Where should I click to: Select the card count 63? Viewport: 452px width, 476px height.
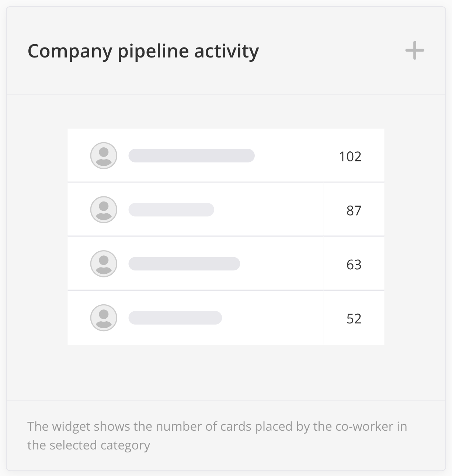(354, 265)
